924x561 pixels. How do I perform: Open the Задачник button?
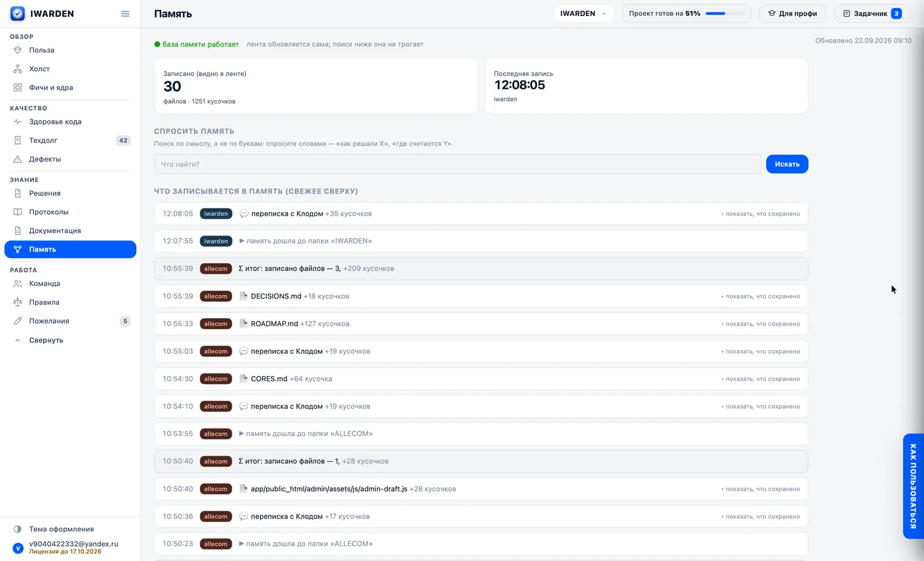pos(872,14)
